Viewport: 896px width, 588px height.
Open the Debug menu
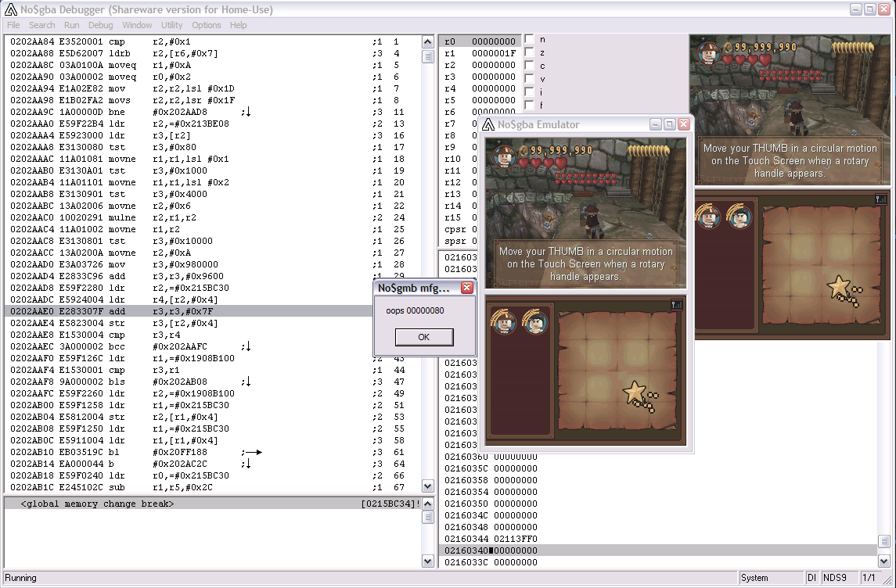100,25
